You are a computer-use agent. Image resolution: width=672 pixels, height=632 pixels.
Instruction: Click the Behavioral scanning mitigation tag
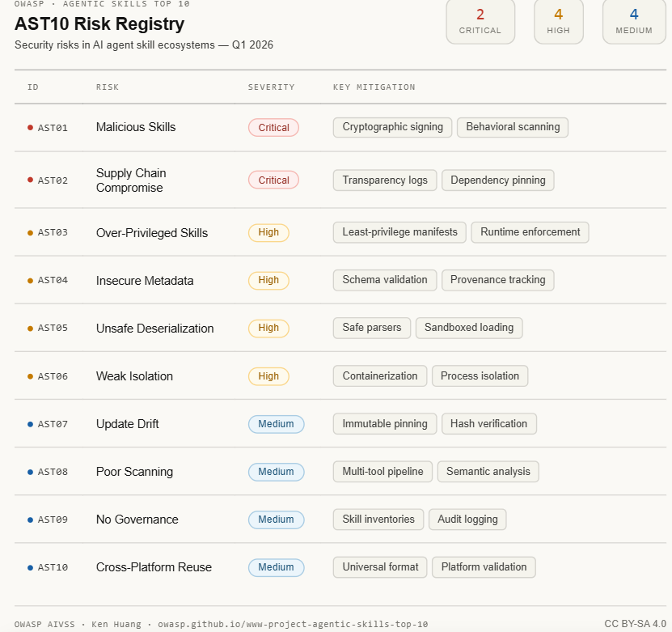pos(513,127)
